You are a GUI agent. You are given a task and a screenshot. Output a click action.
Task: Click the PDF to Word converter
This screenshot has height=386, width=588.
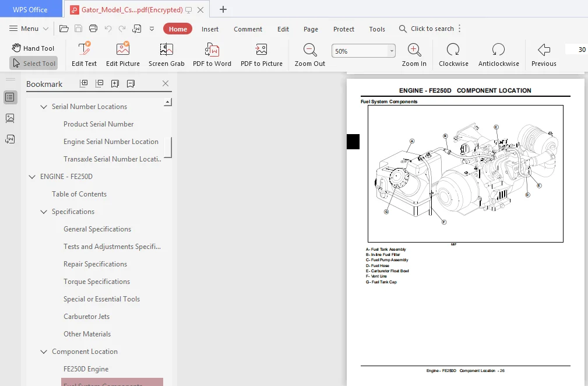point(212,54)
